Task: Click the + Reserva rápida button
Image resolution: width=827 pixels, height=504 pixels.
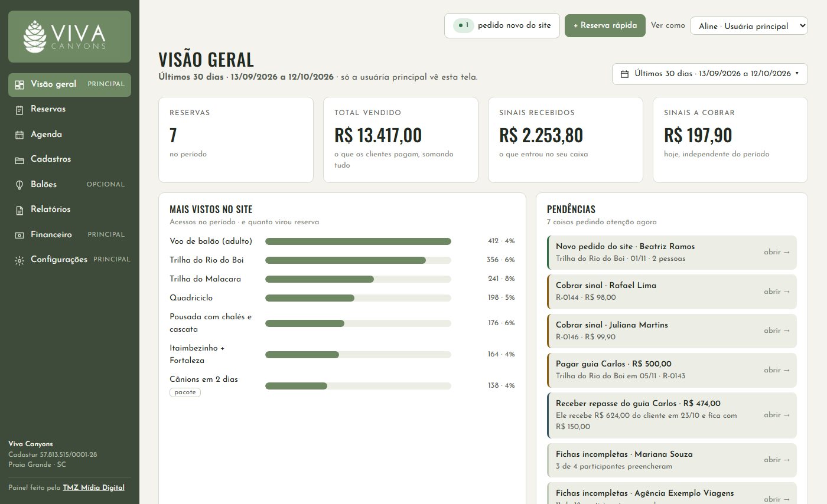Action: click(605, 26)
